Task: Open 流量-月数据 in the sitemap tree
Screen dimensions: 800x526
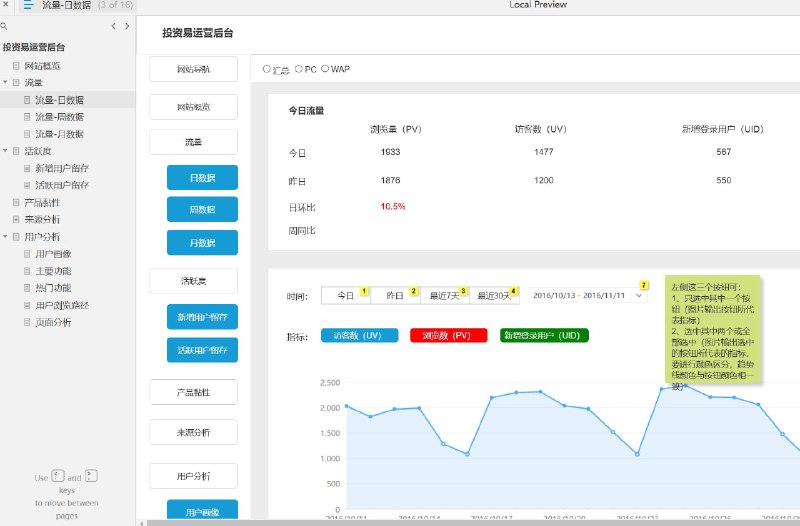Action: point(59,134)
